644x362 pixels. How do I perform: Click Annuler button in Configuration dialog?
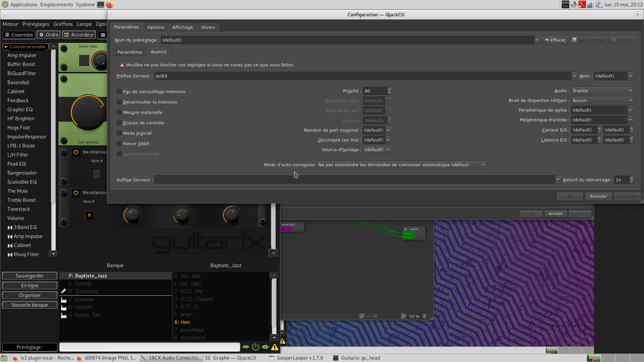(598, 196)
